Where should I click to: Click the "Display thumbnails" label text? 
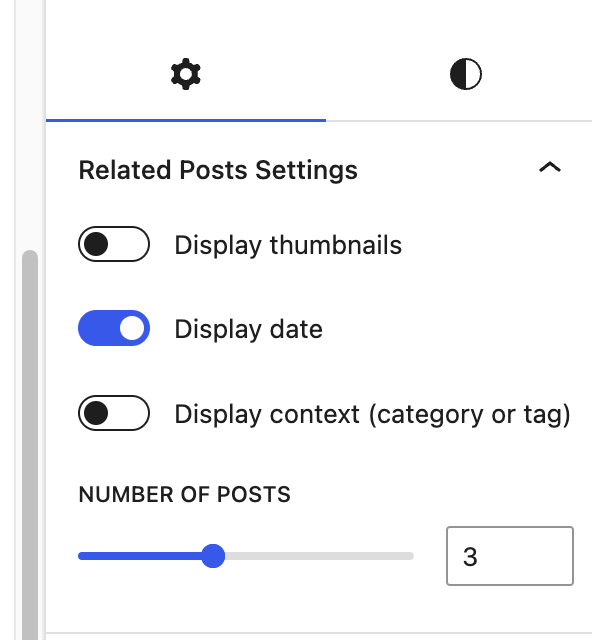point(288,245)
